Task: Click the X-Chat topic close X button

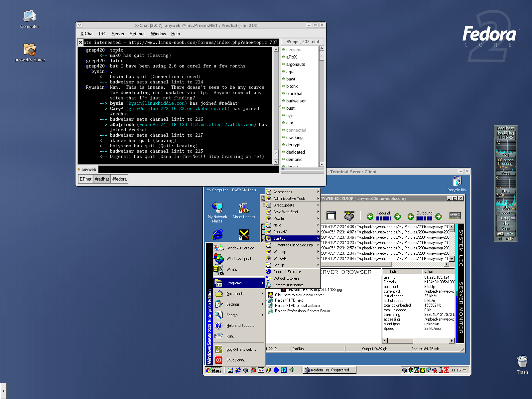Action: (80, 42)
